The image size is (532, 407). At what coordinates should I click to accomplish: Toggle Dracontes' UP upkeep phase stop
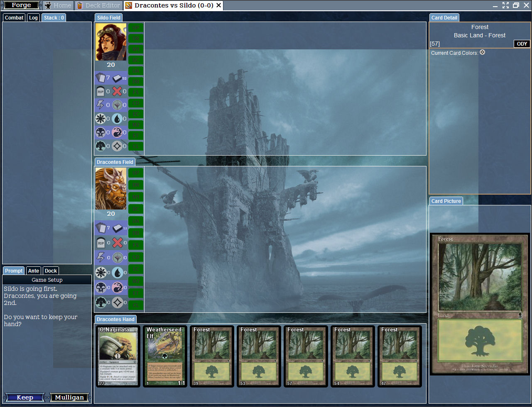136,173
